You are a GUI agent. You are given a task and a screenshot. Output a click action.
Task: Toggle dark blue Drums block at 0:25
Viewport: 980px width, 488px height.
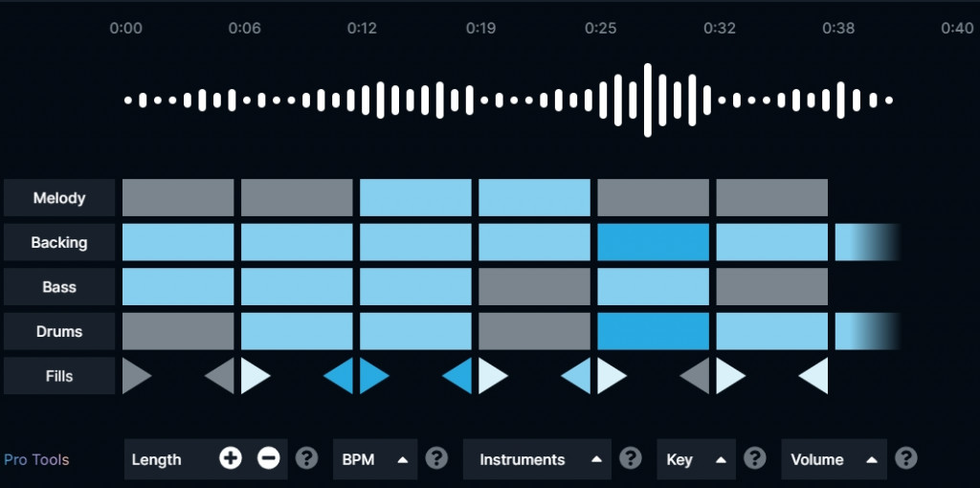(x=653, y=331)
